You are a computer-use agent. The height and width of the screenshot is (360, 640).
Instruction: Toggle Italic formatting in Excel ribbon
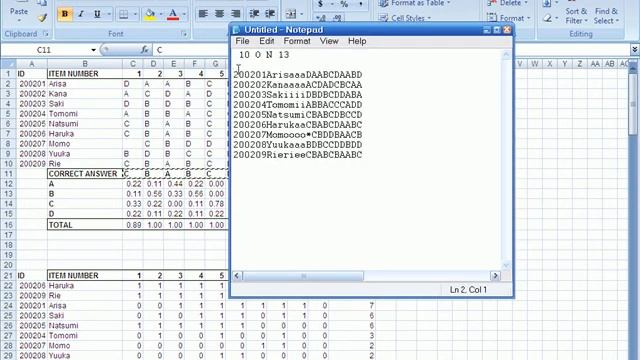pyautogui.click(x=81, y=14)
